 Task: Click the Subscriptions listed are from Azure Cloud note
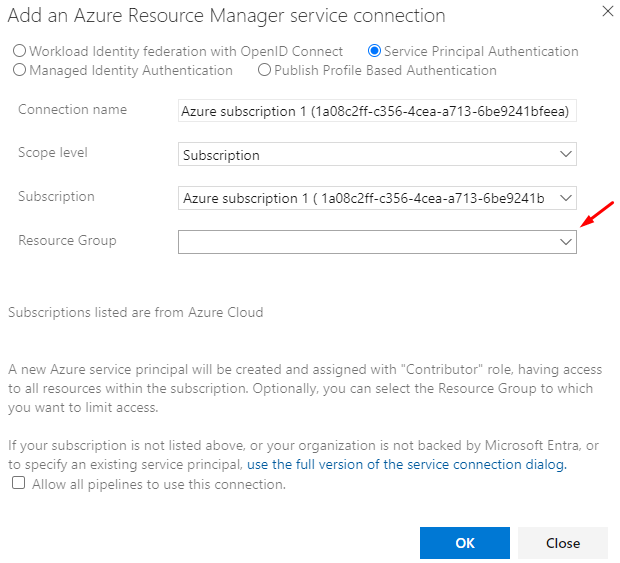pyautogui.click(x=136, y=312)
